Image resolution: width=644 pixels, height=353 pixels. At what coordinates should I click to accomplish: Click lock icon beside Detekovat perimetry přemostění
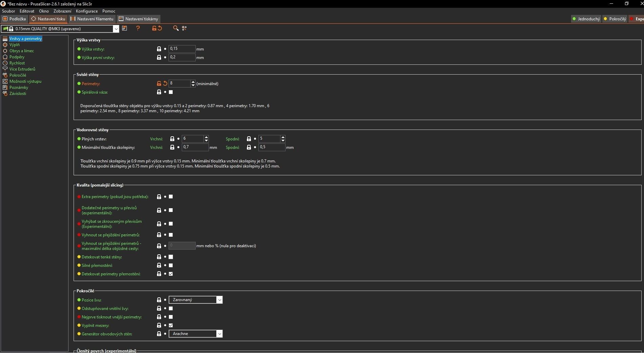point(159,274)
